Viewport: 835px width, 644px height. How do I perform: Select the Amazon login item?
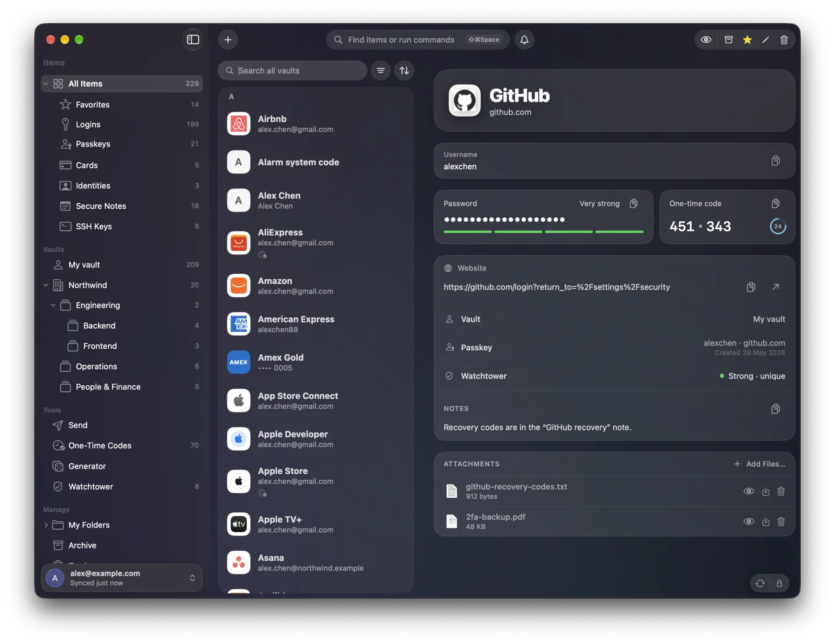(x=315, y=286)
